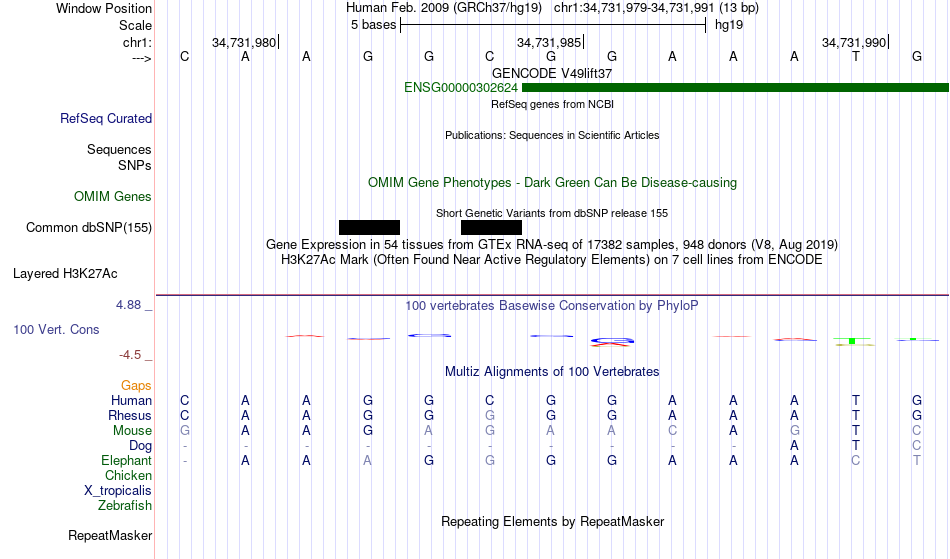Image resolution: width=950 pixels, height=559 pixels.
Task: Click the Chicken alignment row label
Action: point(128,476)
